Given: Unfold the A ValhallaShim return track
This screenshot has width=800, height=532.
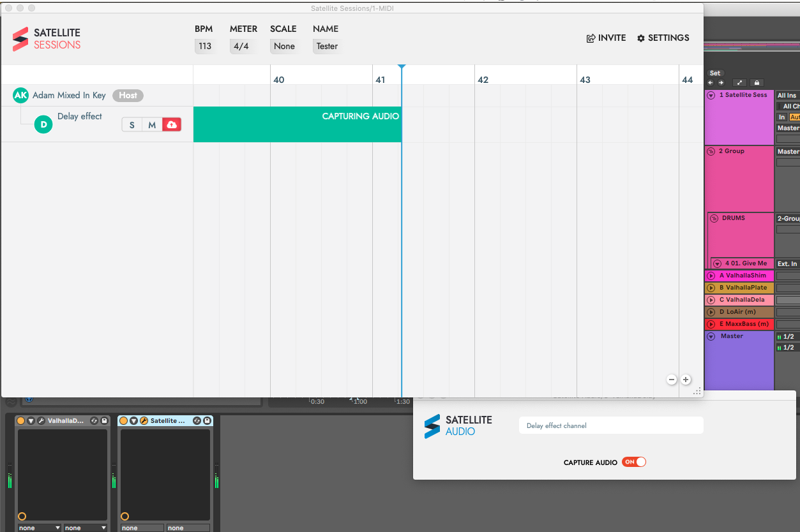Looking at the screenshot, I should coord(711,276).
